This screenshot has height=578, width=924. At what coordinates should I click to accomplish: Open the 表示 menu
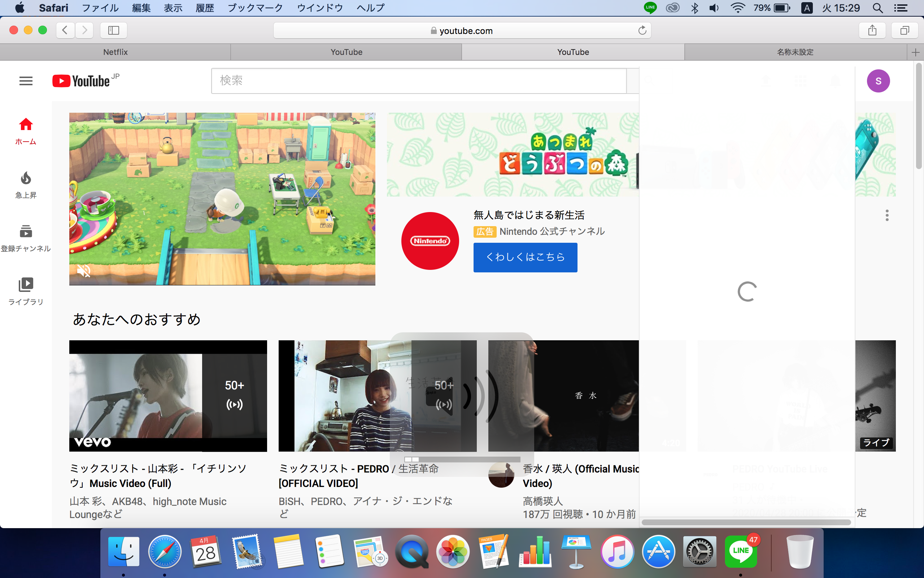(x=173, y=8)
